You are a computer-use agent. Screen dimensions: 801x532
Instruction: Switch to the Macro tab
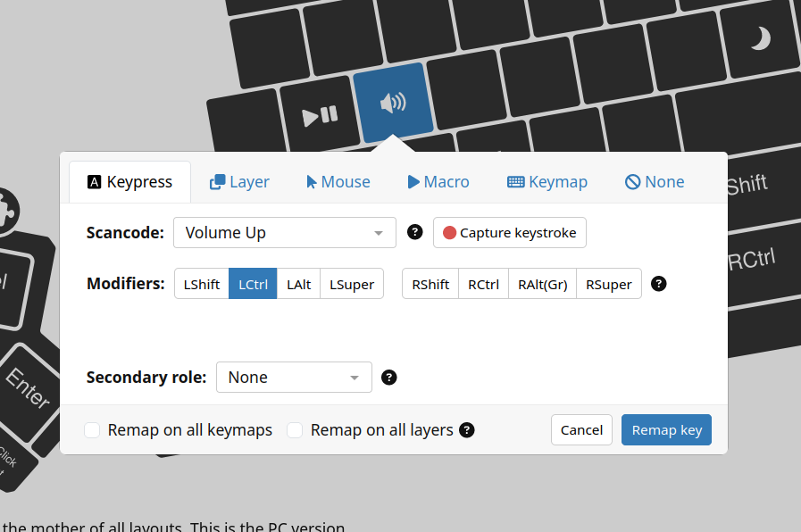438,182
